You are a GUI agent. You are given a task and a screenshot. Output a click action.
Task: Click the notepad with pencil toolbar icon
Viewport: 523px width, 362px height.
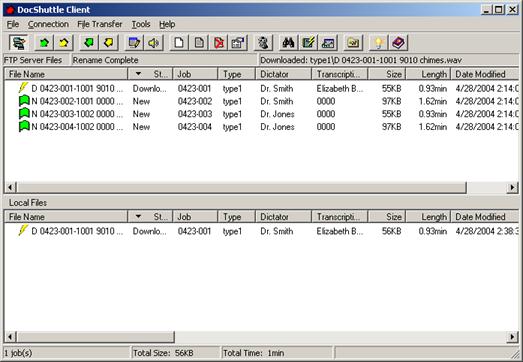tap(134, 43)
